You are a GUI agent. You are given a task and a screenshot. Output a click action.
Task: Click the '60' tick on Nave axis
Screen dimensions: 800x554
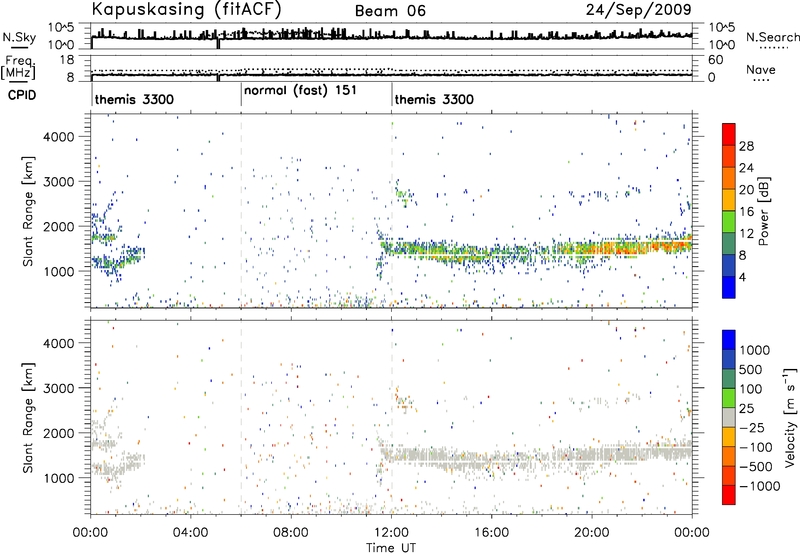click(715, 60)
